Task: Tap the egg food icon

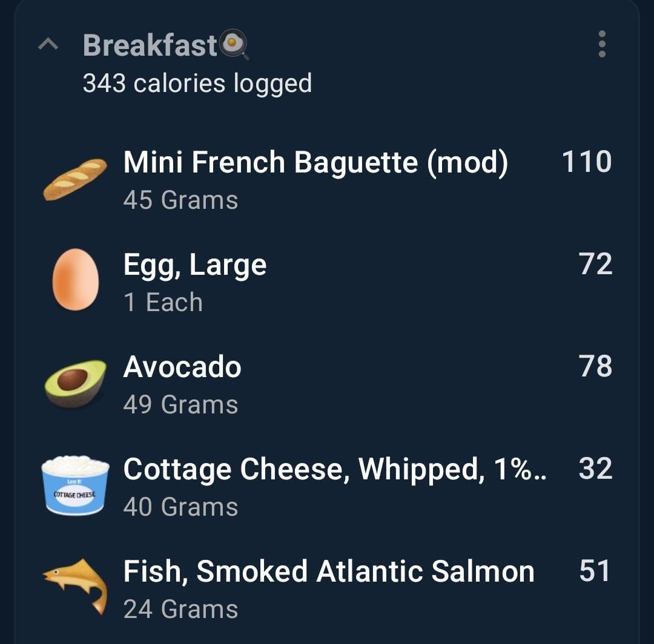Action: [76, 279]
